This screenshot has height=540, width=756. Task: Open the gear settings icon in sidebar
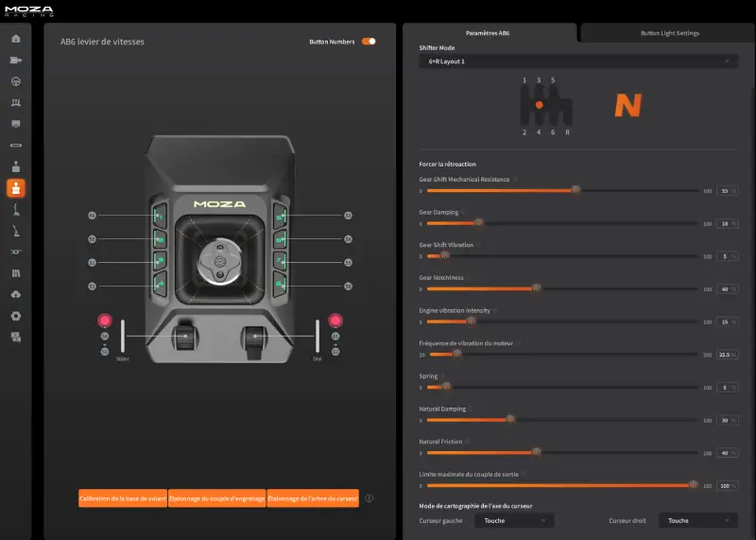pyautogui.click(x=16, y=316)
